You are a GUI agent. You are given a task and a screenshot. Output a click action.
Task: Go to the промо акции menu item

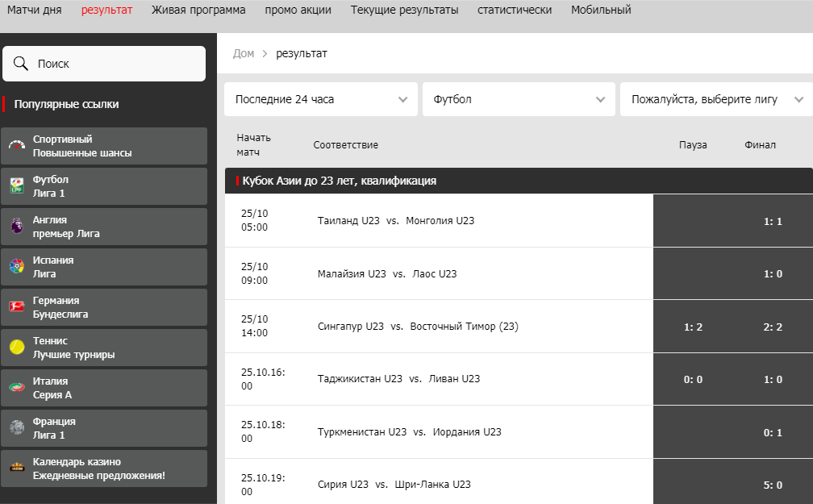tap(298, 10)
